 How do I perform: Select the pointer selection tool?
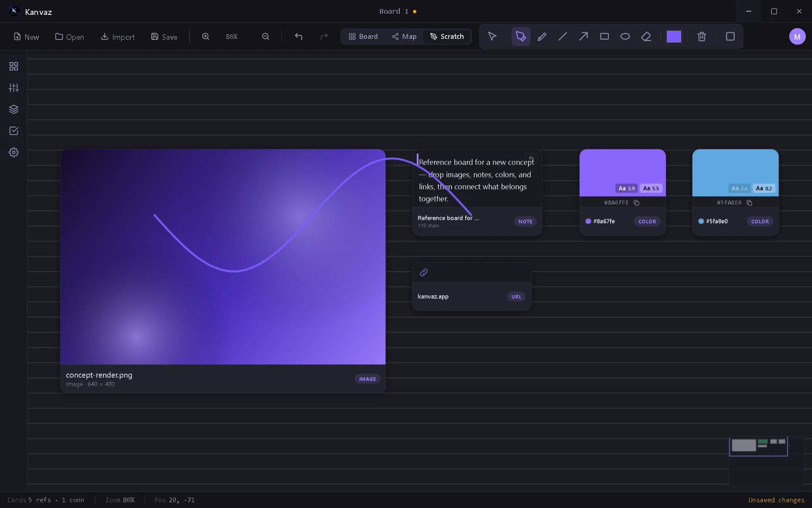(492, 36)
